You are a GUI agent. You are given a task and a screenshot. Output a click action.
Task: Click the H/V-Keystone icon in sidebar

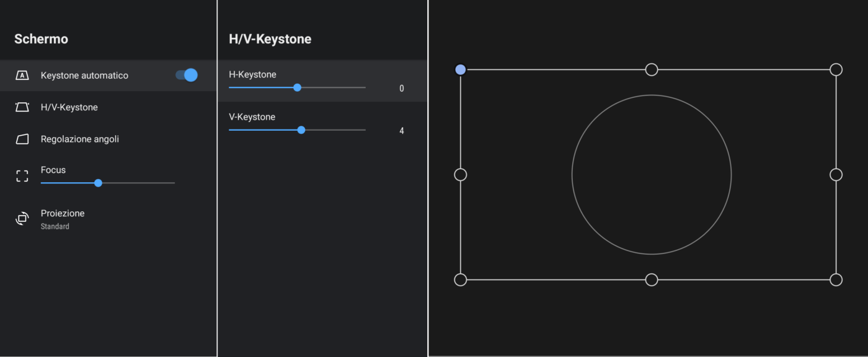[x=22, y=107]
